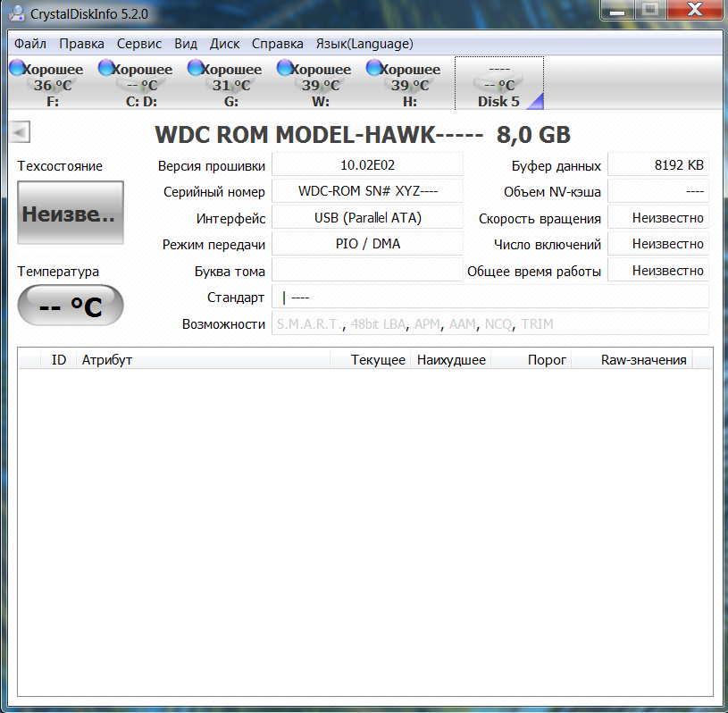Click the serial number field WDC-ROM SN# XYZ
Screen dimensions: 728x713
367,191
